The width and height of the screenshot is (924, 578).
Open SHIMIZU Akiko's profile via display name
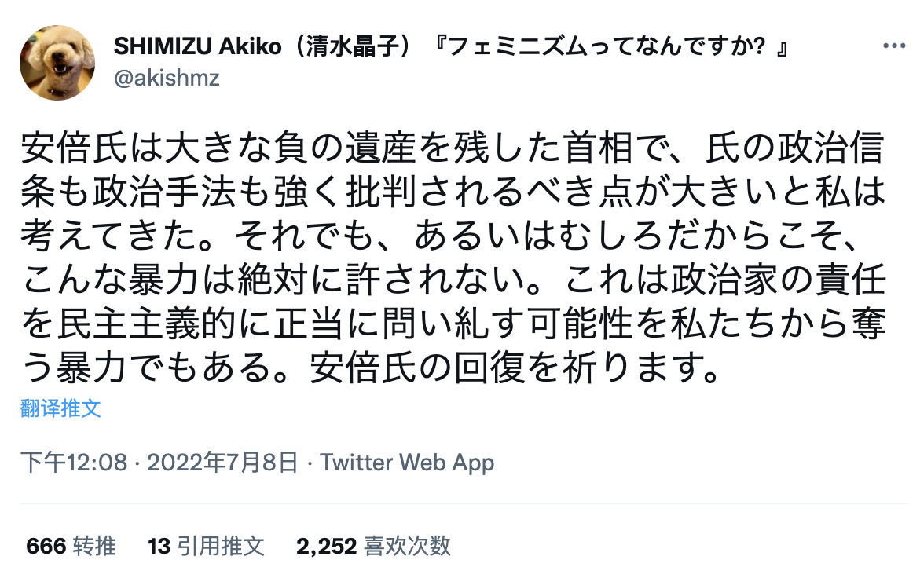pos(197,47)
